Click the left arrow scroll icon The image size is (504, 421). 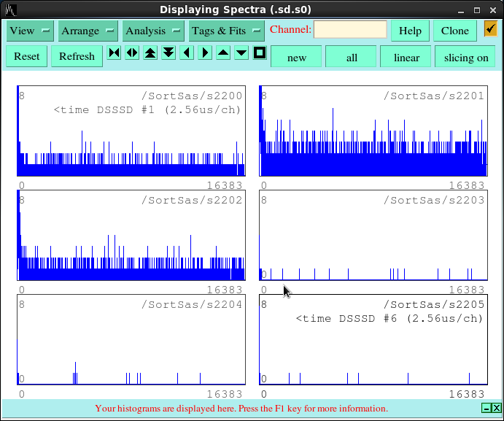pyautogui.click(x=187, y=53)
